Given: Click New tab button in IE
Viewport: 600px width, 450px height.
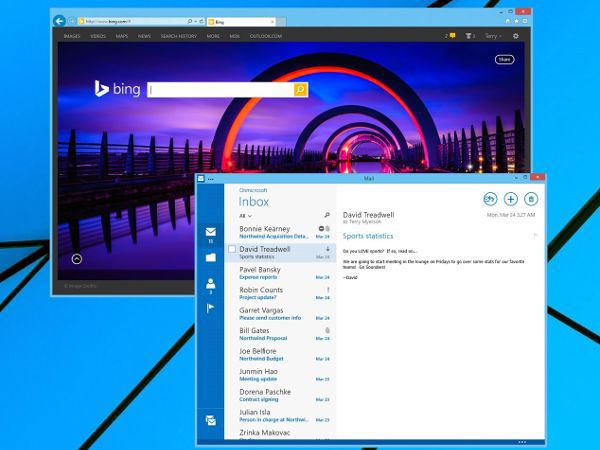Looking at the screenshot, I should pos(281,22).
